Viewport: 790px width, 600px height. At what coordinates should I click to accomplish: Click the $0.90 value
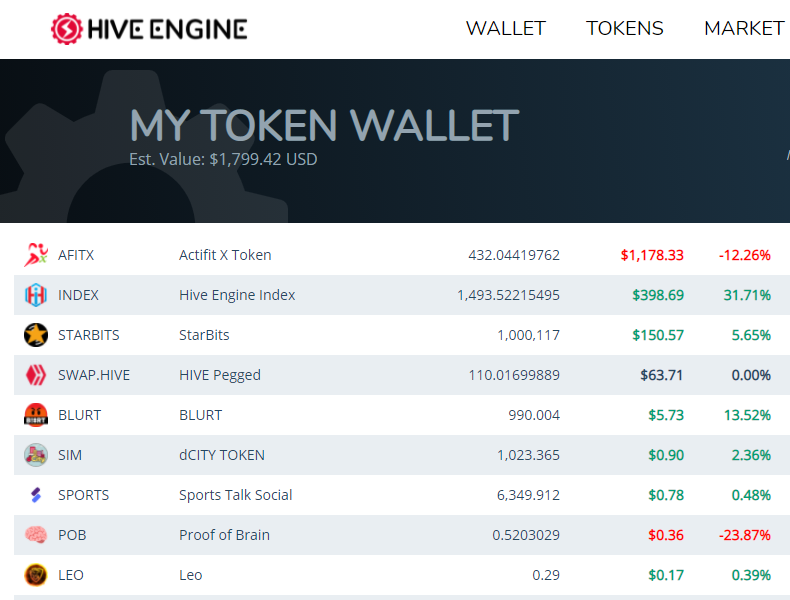[x=666, y=455]
